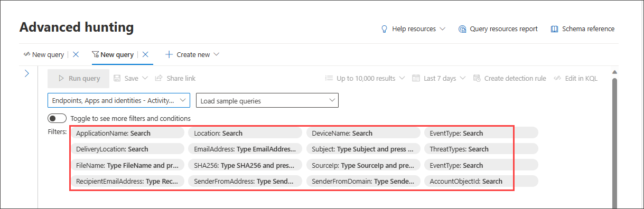Click the SenderFromDomain filter

(363, 181)
